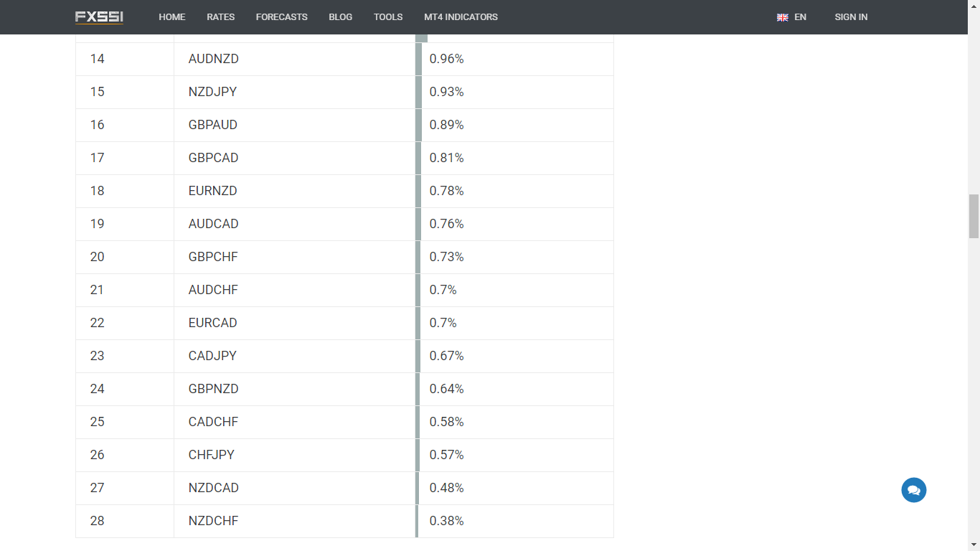The height and width of the screenshot is (551, 980).
Task: Click the scrollbar down arrow
Action: pyautogui.click(x=974, y=545)
